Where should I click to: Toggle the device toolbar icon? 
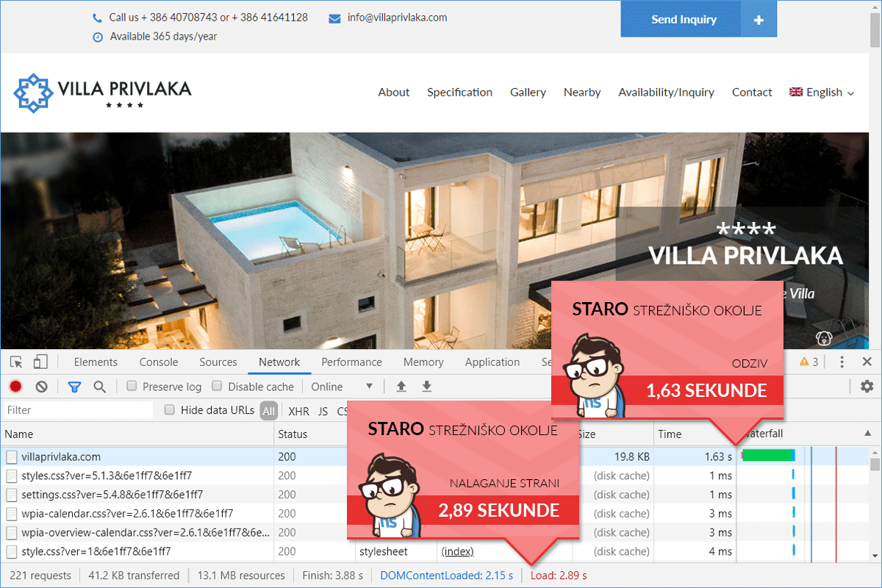click(x=40, y=362)
